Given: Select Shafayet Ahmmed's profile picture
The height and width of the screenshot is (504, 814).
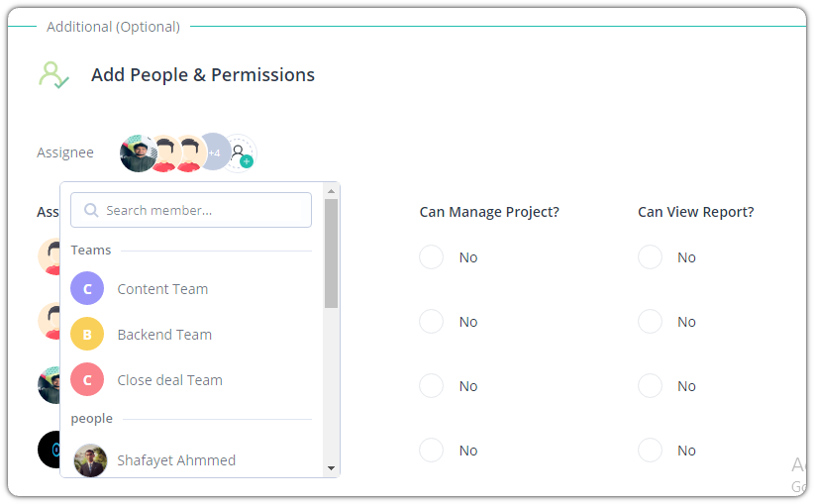Looking at the screenshot, I should pos(90,459).
